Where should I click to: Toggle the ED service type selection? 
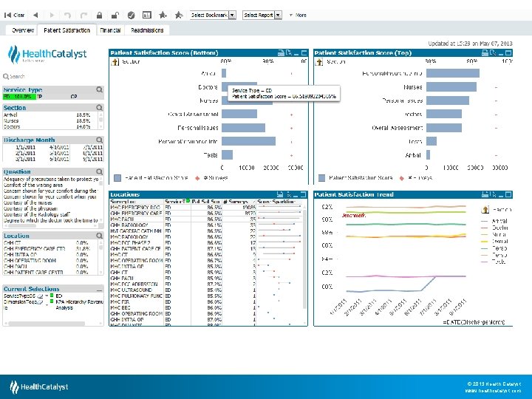[x=19, y=97]
